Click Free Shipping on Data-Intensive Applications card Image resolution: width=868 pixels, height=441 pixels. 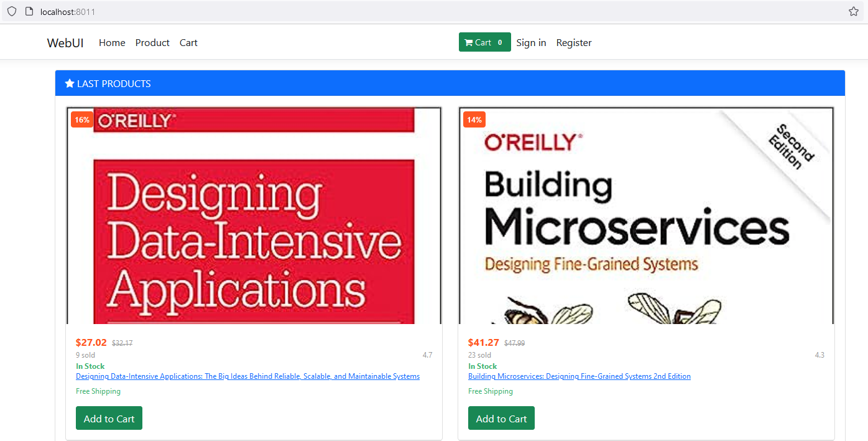(x=98, y=391)
